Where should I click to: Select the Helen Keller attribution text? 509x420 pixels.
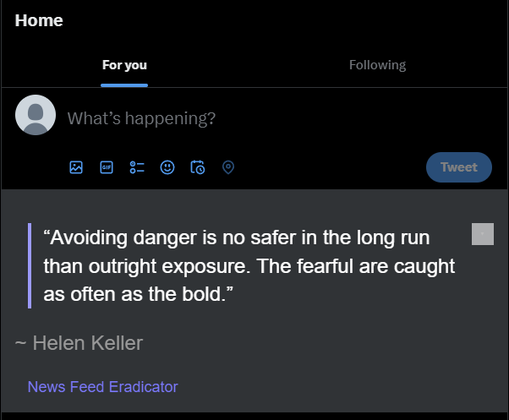pyautogui.click(x=79, y=343)
